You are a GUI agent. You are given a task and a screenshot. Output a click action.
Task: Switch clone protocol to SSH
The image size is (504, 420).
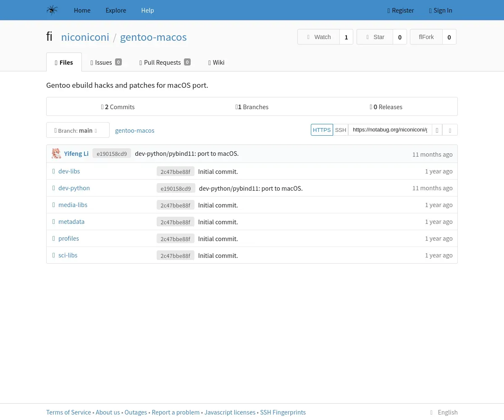point(341,130)
